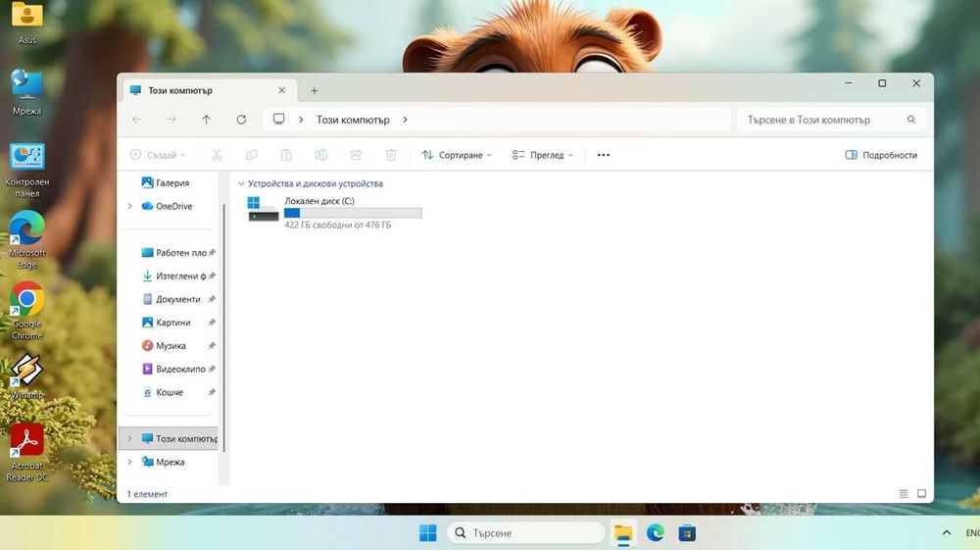Screen dimensions: 980x550
Task: Click the Cut scissors icon in toolbar
Action: 217,155
